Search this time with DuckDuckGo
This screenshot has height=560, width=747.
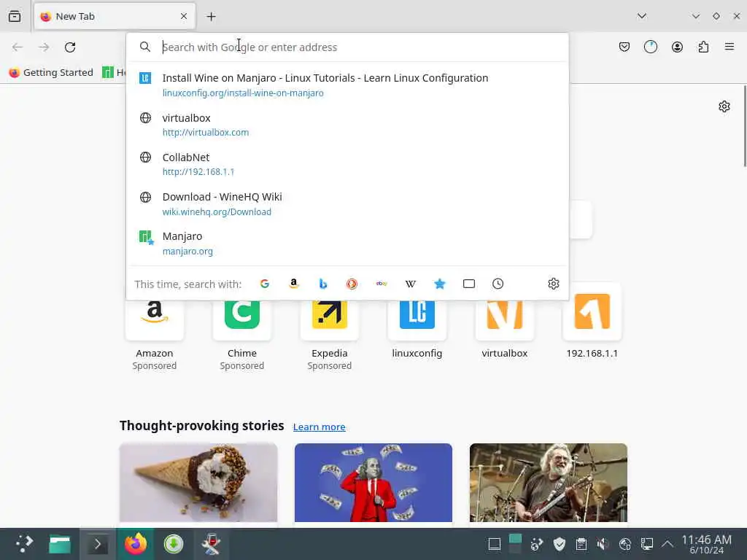352,284
